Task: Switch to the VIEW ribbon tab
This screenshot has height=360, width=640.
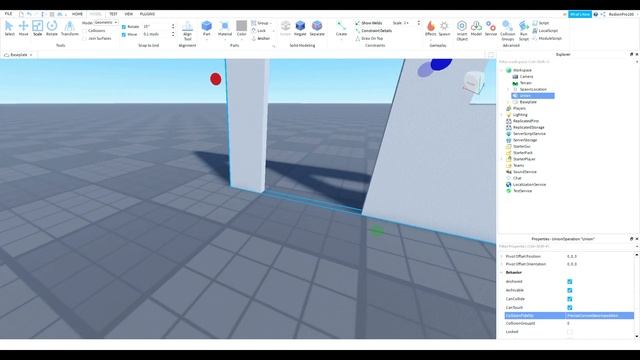Action: pos(129,14)
